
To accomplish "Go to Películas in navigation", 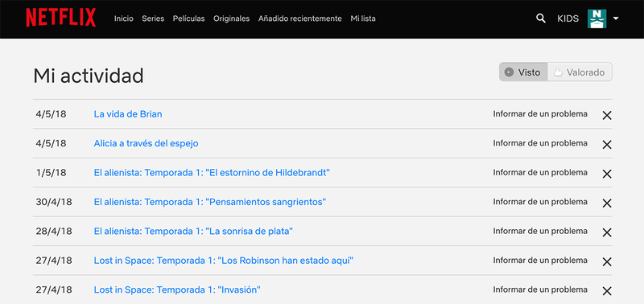I will 188,18.
